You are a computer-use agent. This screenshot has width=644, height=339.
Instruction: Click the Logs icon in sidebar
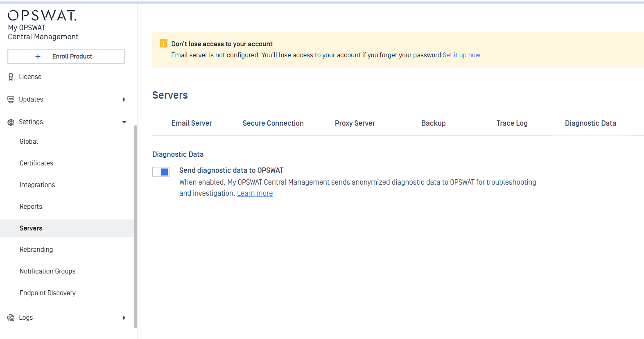tap(11, 318)
